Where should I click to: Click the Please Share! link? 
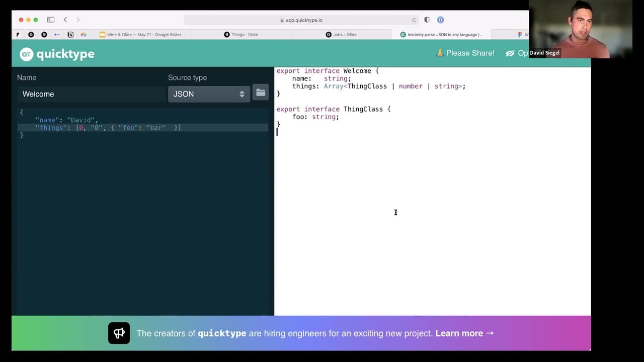[465, 53]
